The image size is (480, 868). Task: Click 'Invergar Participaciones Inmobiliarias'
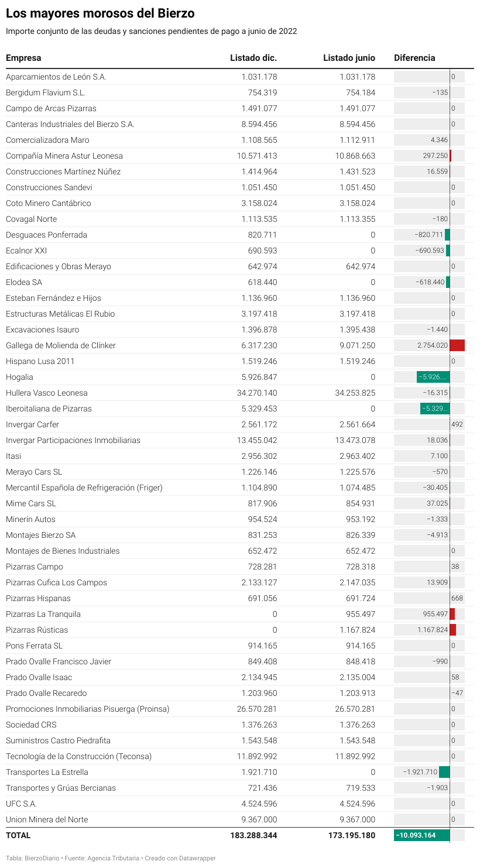coord(73,440)
